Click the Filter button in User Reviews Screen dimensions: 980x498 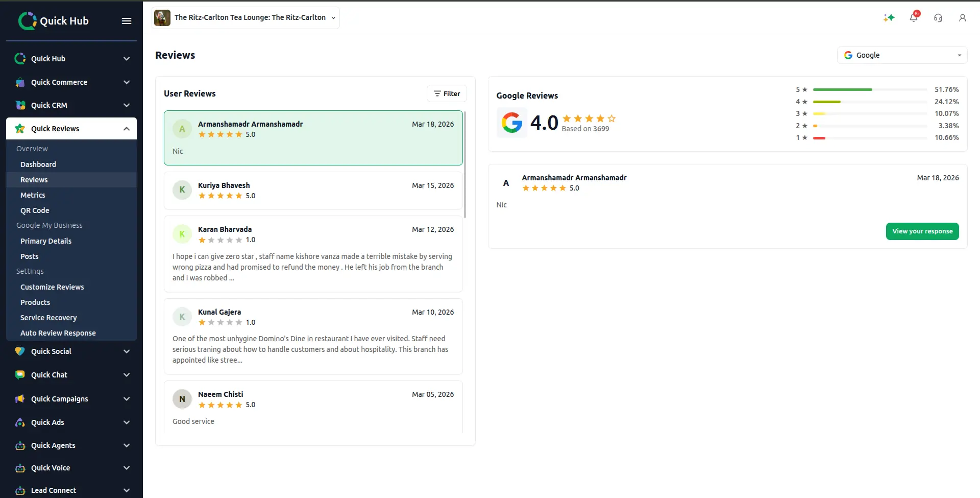pos(447,93)
